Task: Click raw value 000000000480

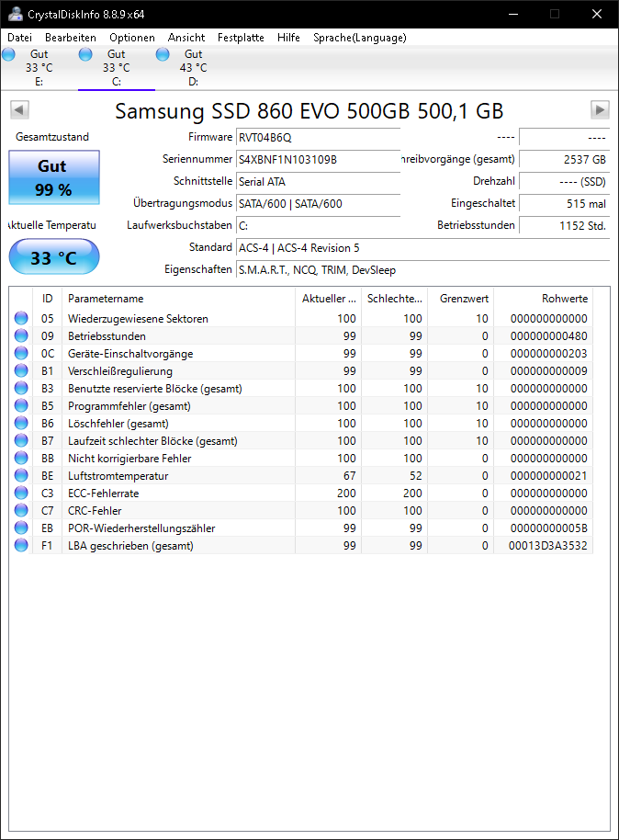Action: pyautogui.click(x=549, y=335)
